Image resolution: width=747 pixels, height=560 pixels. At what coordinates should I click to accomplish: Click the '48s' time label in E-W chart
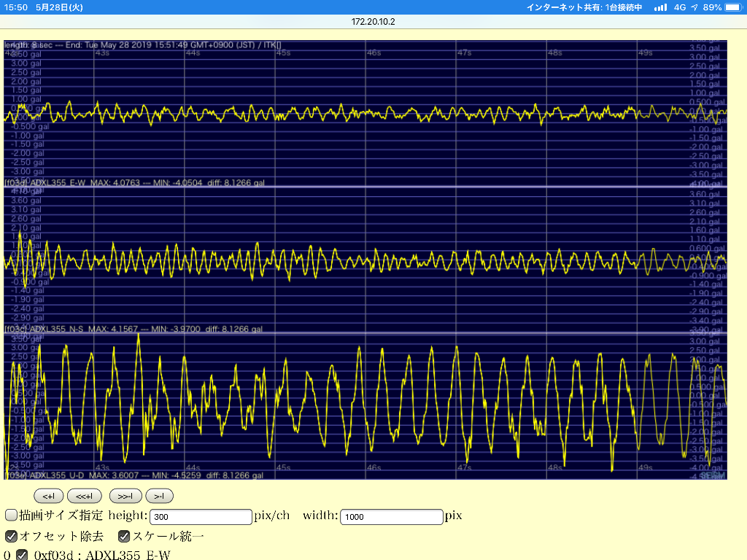tap(555, 52)
